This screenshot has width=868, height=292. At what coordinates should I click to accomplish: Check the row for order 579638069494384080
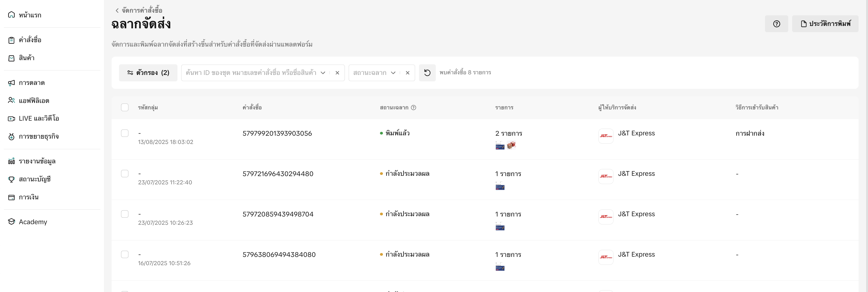click(x=125, y=255)
